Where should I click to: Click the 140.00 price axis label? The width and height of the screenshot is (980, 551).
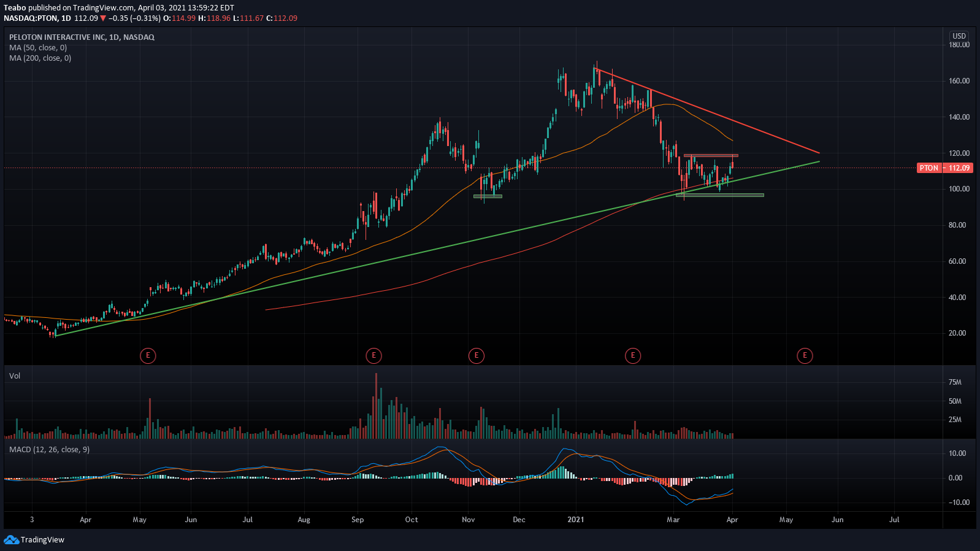959,117
